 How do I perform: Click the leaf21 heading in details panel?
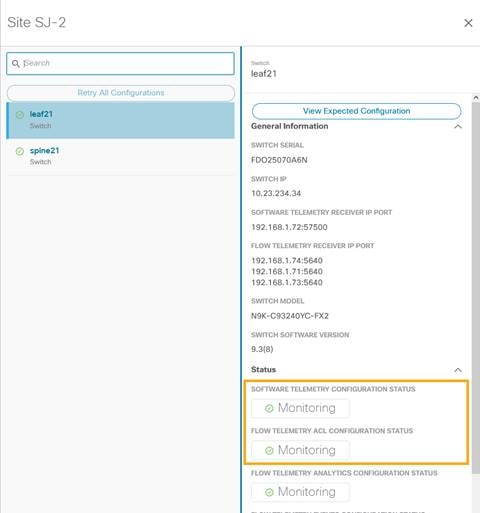[264, 74]
